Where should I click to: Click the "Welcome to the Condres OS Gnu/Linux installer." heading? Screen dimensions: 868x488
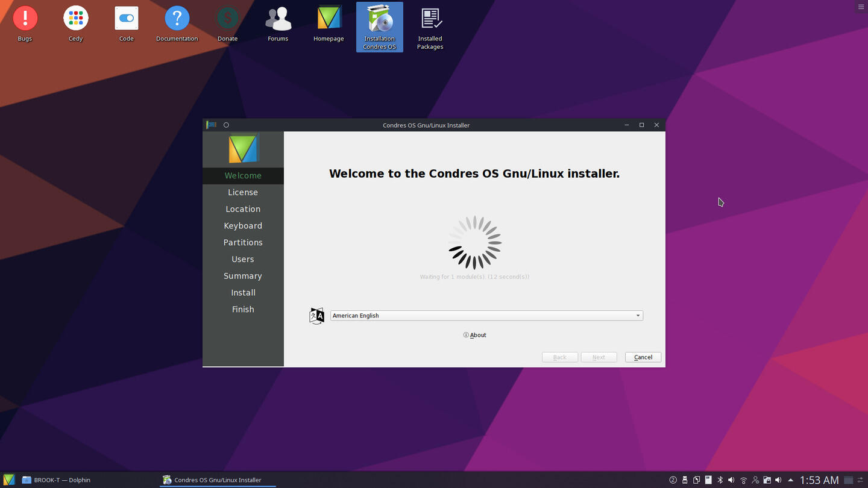click(x=474, y=174)
